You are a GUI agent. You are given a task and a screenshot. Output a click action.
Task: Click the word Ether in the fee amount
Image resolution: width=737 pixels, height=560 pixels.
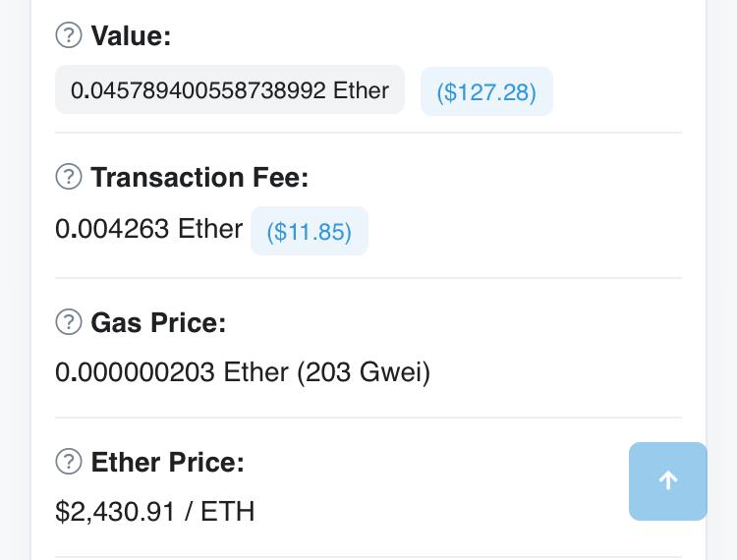point(210,229)
